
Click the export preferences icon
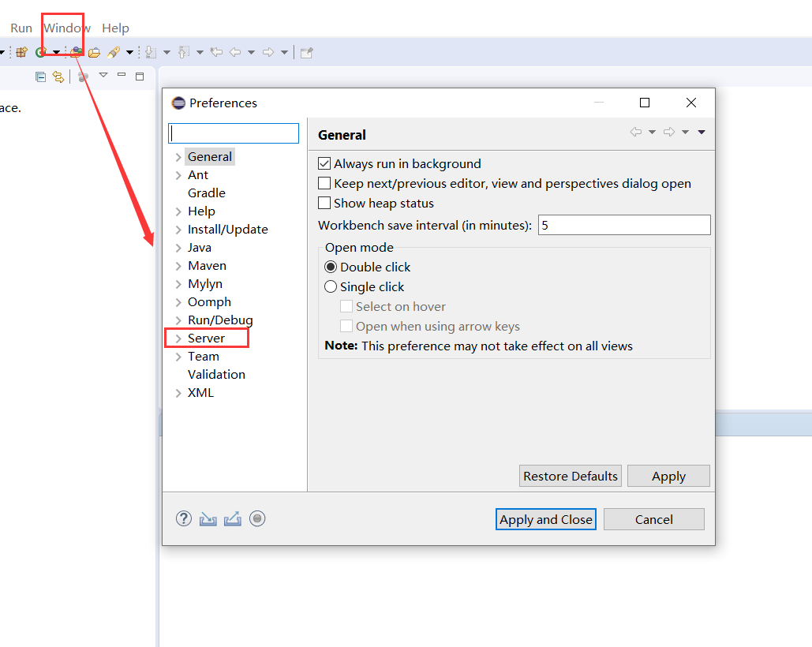pos(232,518)
